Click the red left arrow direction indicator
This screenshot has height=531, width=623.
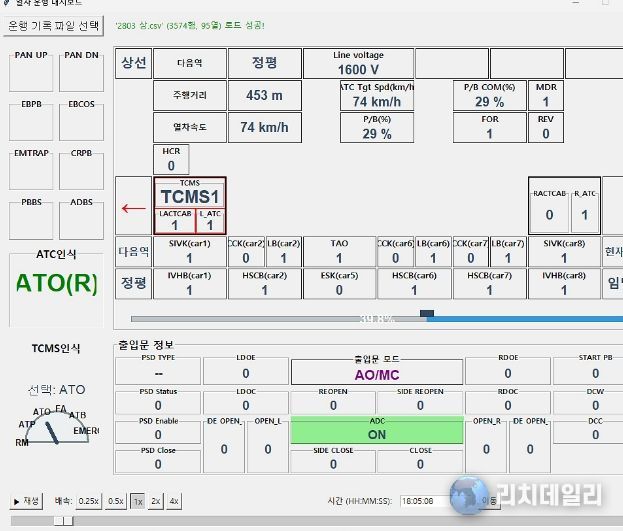pos(132,209)
